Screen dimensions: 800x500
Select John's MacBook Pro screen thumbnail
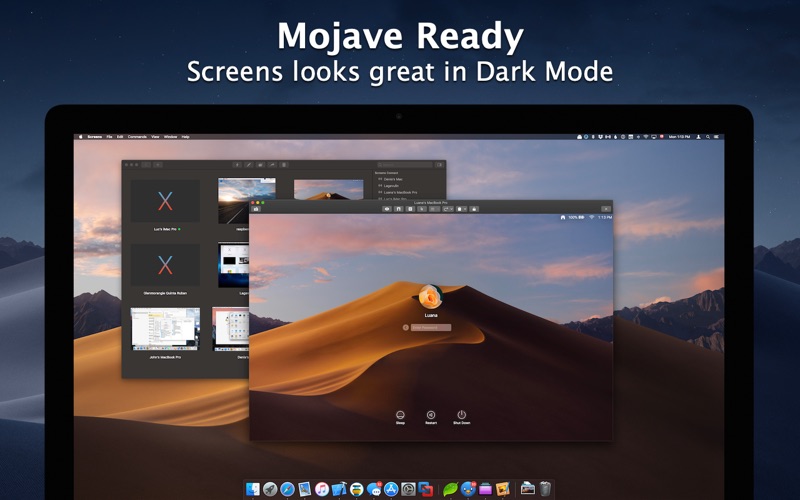pyautogui.click(x=165, y=329)
